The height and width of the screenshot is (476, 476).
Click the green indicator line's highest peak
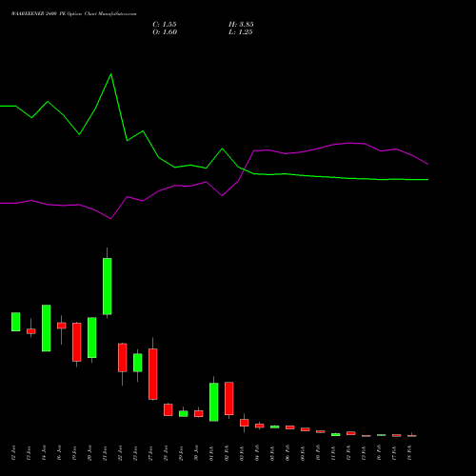click(x=110, y=74)
